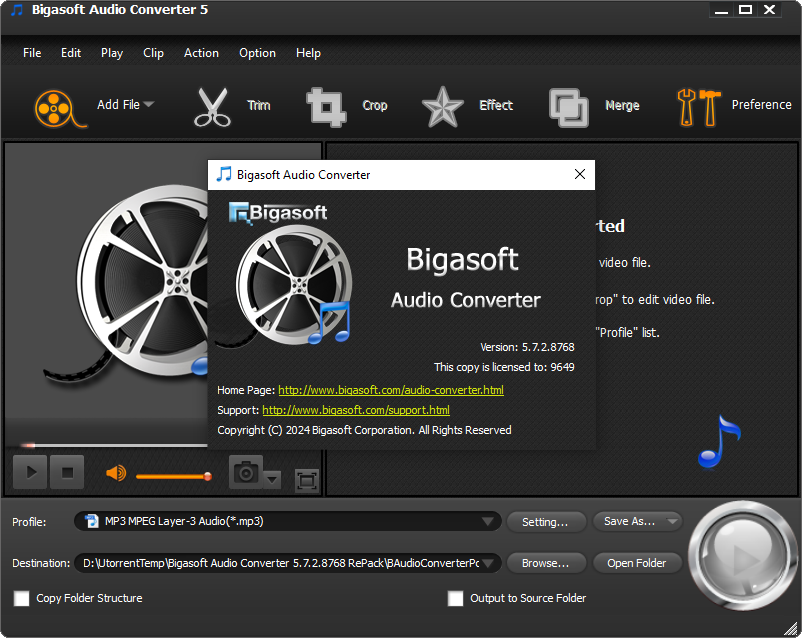Click the Crop label in toolbar

click(375, 105)
